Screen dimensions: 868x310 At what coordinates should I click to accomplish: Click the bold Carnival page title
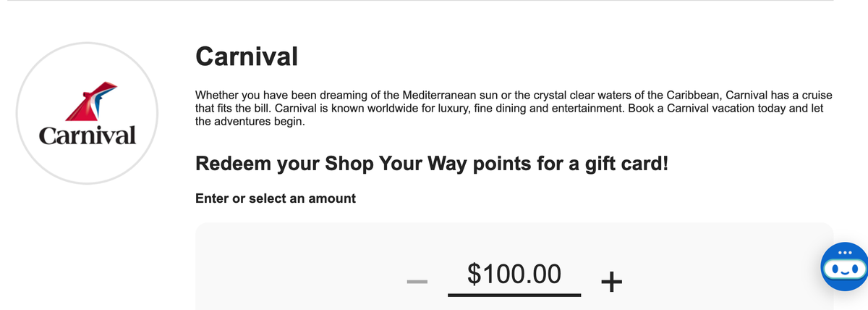[x=246, y=56]
